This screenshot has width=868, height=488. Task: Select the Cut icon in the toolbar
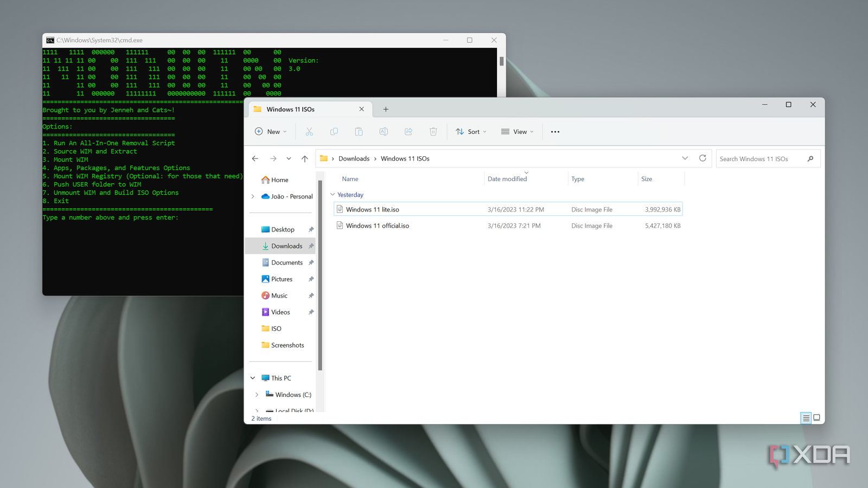[x=309, y=131]
